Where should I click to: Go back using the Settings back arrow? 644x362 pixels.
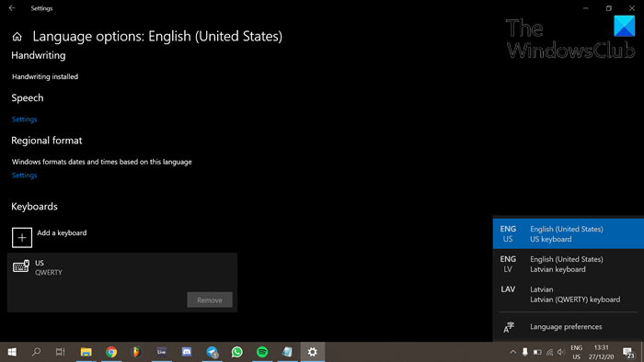pos(12,7)
